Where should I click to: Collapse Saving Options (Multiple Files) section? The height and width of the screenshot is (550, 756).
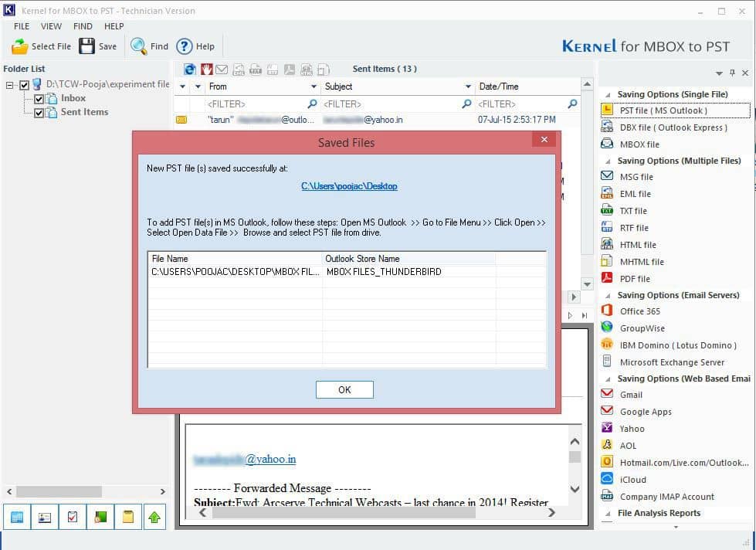pyautogui.click(x=608, y=161)
